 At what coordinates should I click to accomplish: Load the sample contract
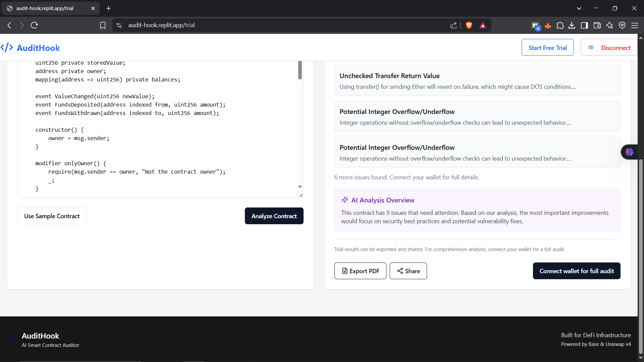tap(52, 216)
